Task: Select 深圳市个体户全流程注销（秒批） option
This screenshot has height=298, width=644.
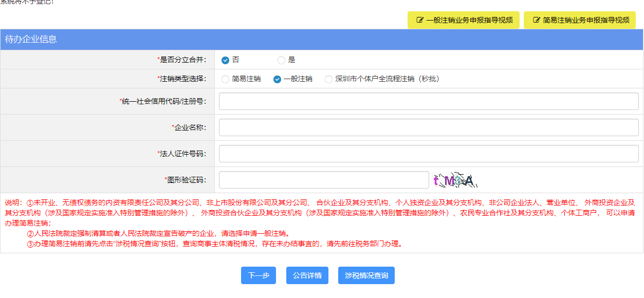Action: coord(329,79)
